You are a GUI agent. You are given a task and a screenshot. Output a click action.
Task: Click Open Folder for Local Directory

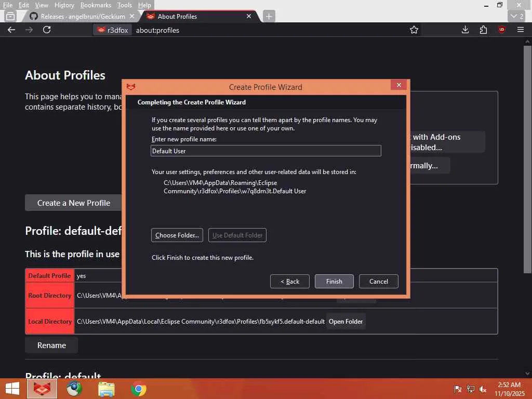coord(345,321)
